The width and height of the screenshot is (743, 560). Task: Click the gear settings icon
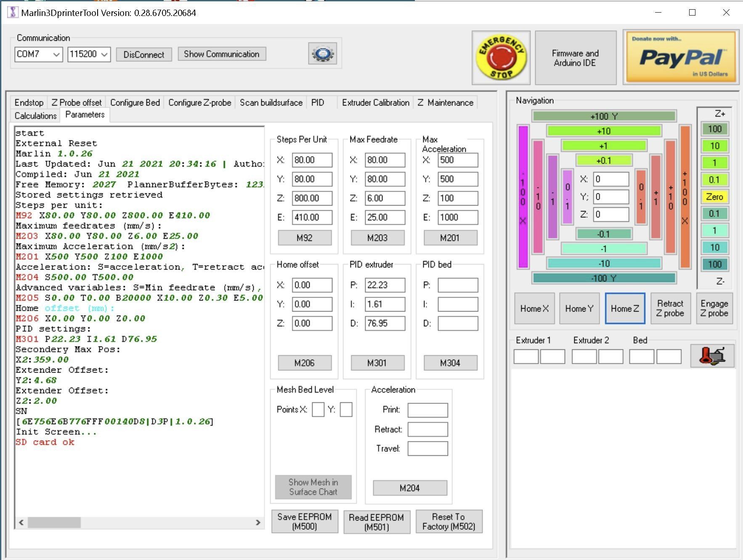(x=322, y=54)
